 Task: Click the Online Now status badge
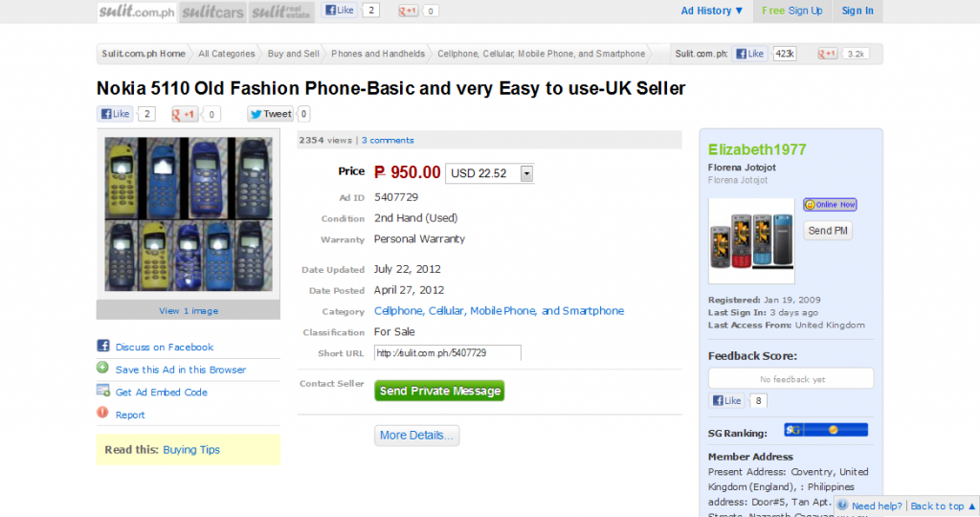830,205
